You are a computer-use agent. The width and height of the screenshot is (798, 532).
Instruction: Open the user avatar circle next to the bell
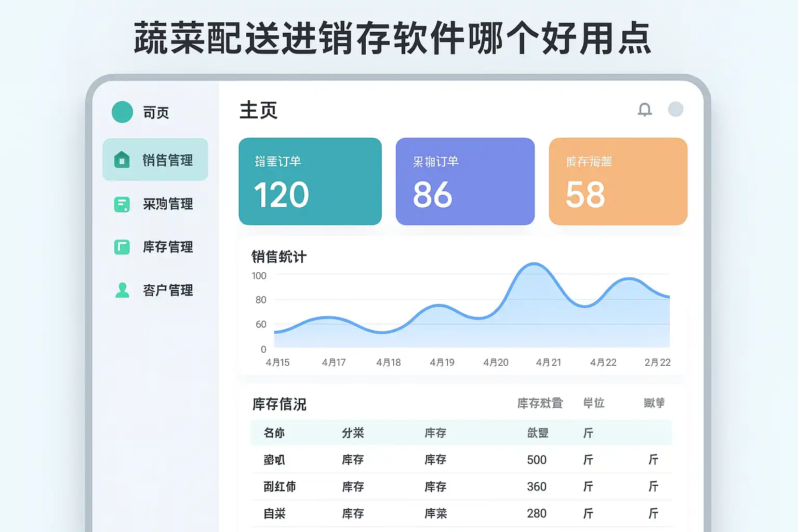point(675,109)
